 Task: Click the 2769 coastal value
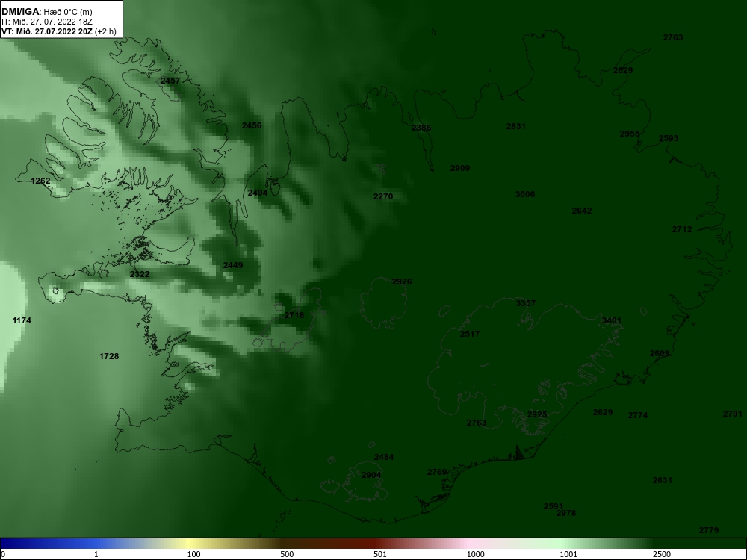click(437, 473)
